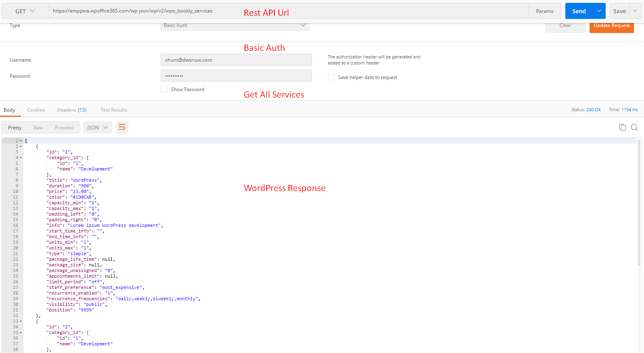Click the "color": "#1D0CAB" value
Image resolution: width=644 pixels, height=353 pixels.
coord(82,197)
